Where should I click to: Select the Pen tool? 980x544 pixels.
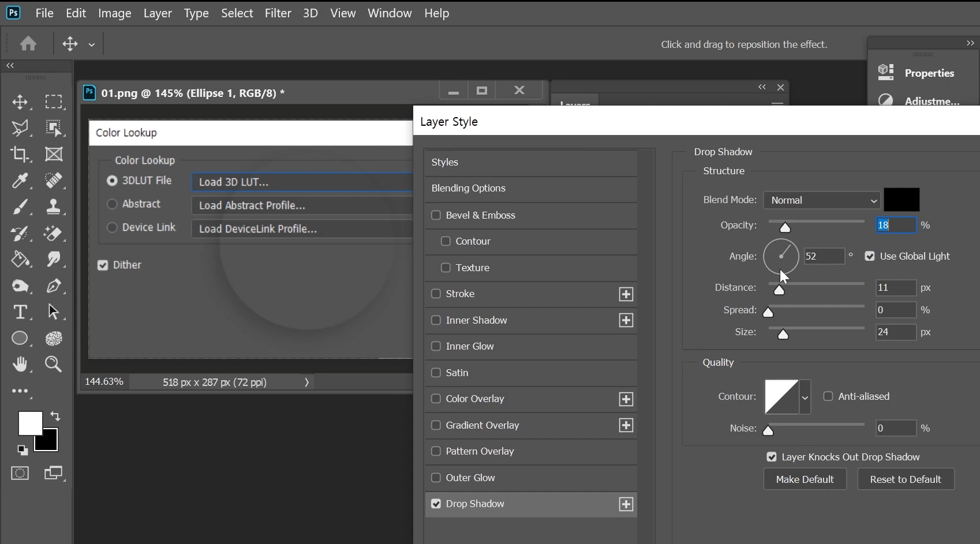[54, 286]
